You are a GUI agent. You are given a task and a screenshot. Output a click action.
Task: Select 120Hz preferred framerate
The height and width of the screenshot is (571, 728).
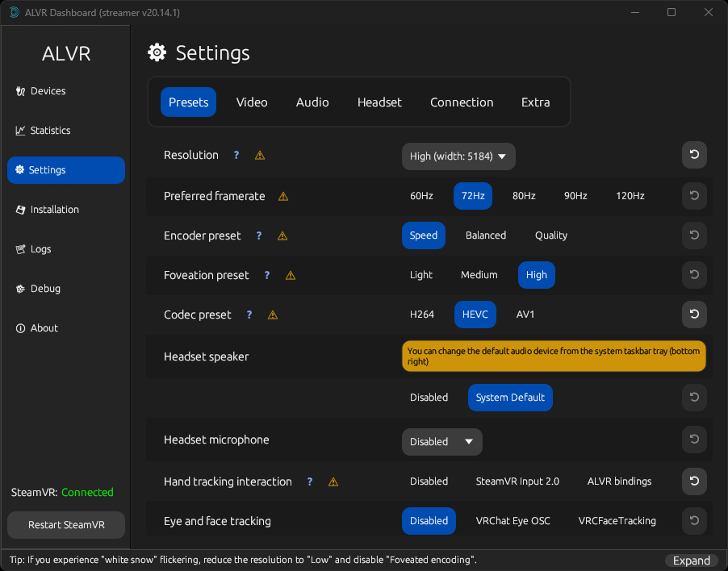point(630,196)
